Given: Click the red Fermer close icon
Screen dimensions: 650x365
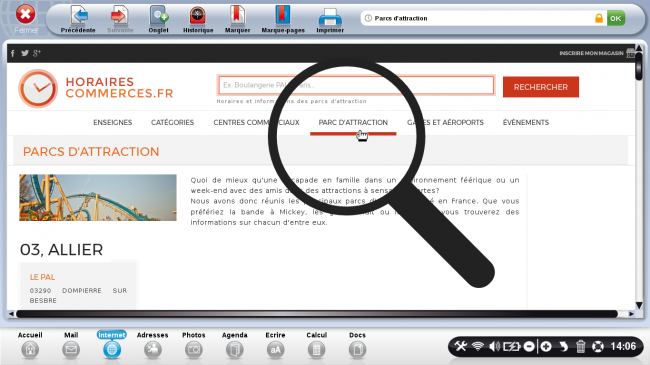Looking at the screenshot, I should [x=26, y=14].
